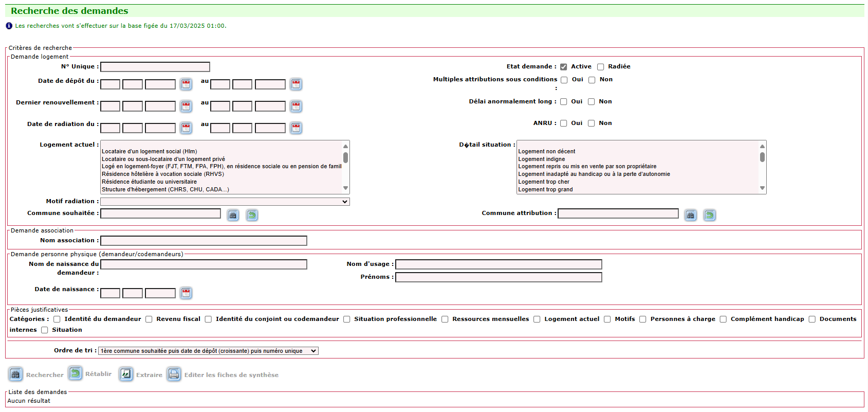Check Oui for ANRU
Screen dimensions: 868x412
(564, 123)
